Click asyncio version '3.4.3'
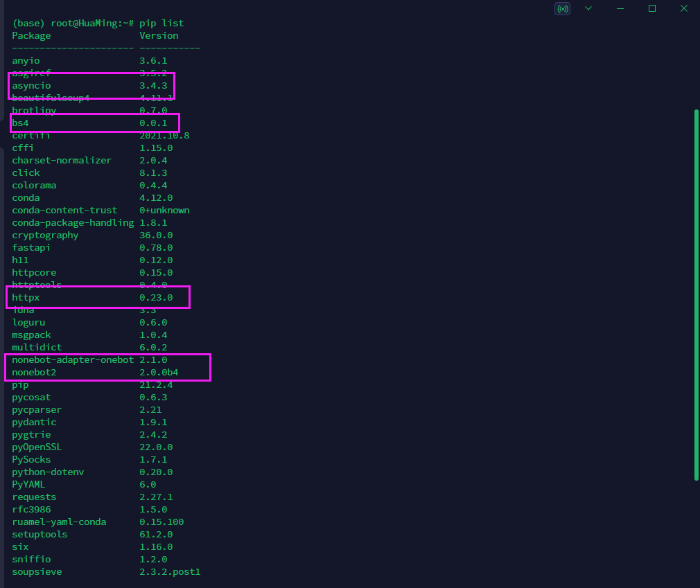700x588 pixels. pyautogui.click(x=153, y=86)
